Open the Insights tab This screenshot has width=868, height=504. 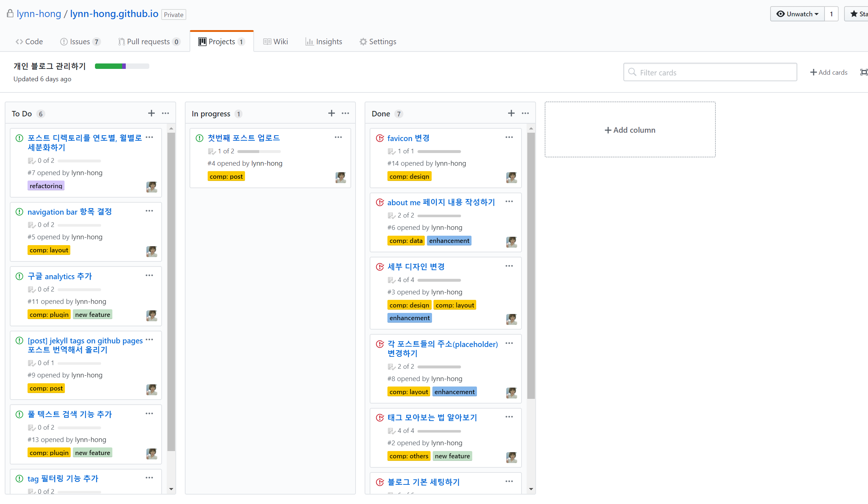pos(324,42)
